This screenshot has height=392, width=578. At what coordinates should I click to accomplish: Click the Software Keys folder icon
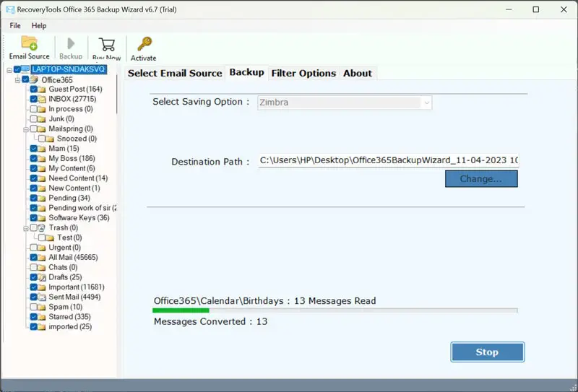coord(42,218)
